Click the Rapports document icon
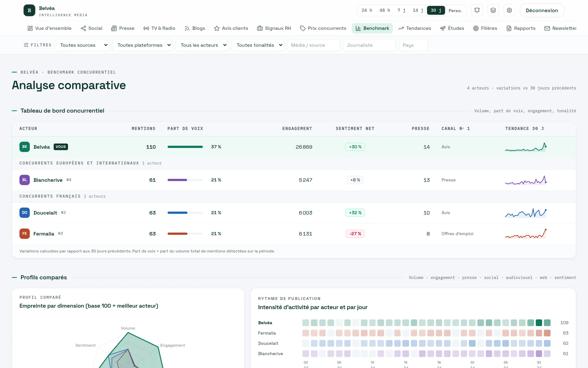Viewport: 588px width, 368px height. pyautogui.click(x=509, y=28)
